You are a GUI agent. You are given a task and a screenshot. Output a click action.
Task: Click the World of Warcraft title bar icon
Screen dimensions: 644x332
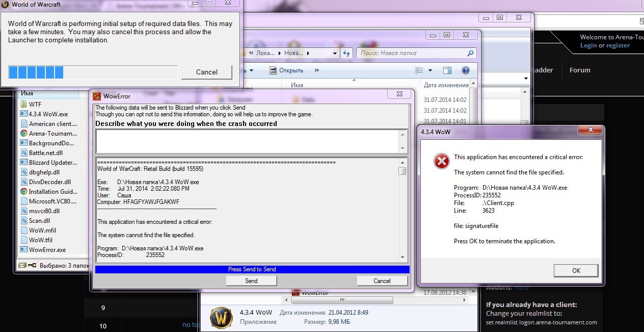click(x=4, y=5)
